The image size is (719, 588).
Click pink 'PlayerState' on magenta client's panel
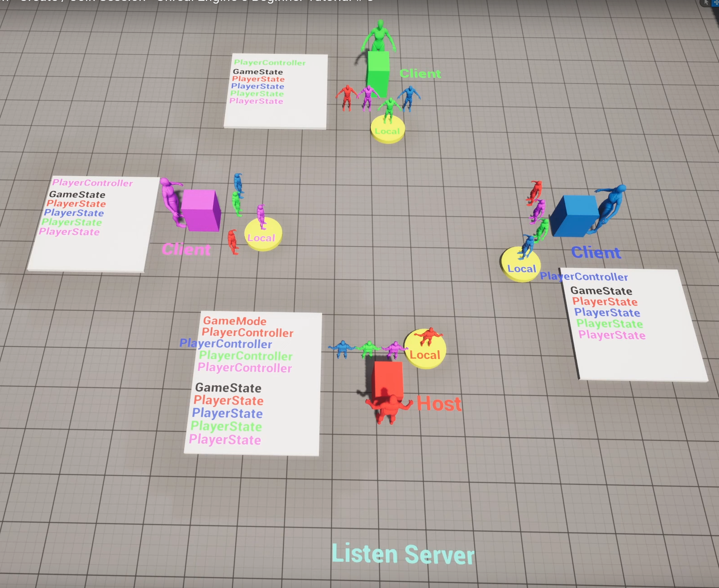[x=69, y=232]
